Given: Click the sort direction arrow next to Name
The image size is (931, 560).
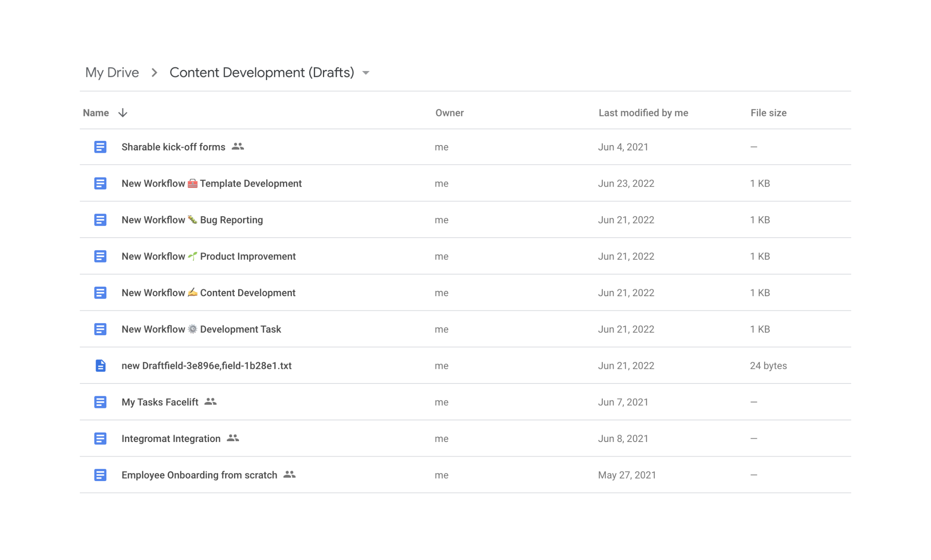Looking at the screenshot, I should [123, 113].
